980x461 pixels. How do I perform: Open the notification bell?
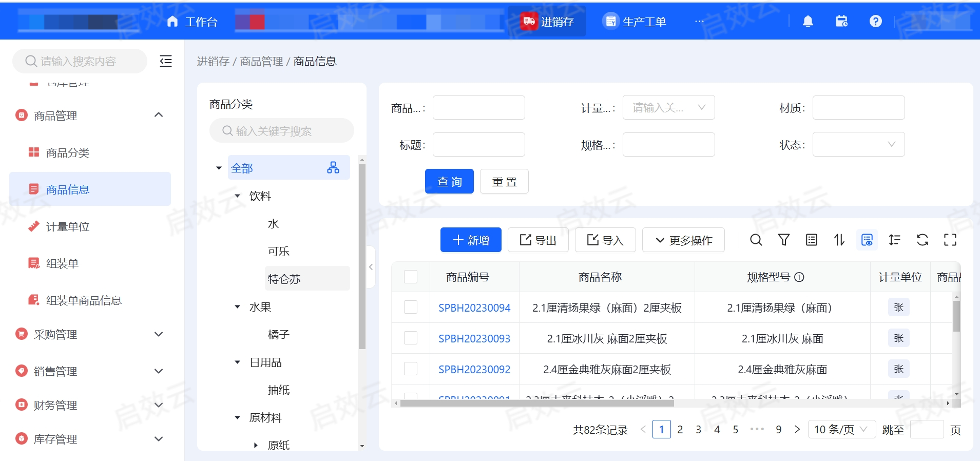click(808, 21)
